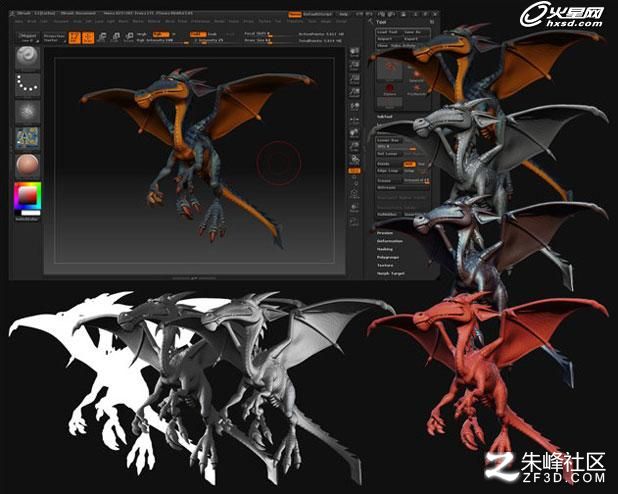This screenshot has height=494, width=618.
Task: Expand the Preview sub-palette
Action: (x=385, y=233)
